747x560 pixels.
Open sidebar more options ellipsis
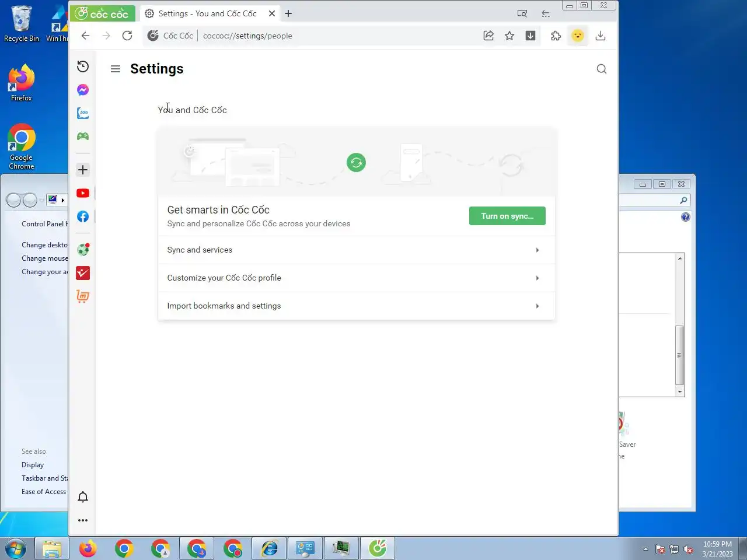point(83,520)
